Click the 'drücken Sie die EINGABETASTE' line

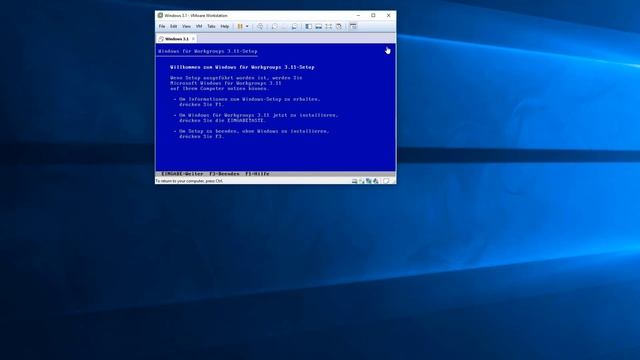222,120
